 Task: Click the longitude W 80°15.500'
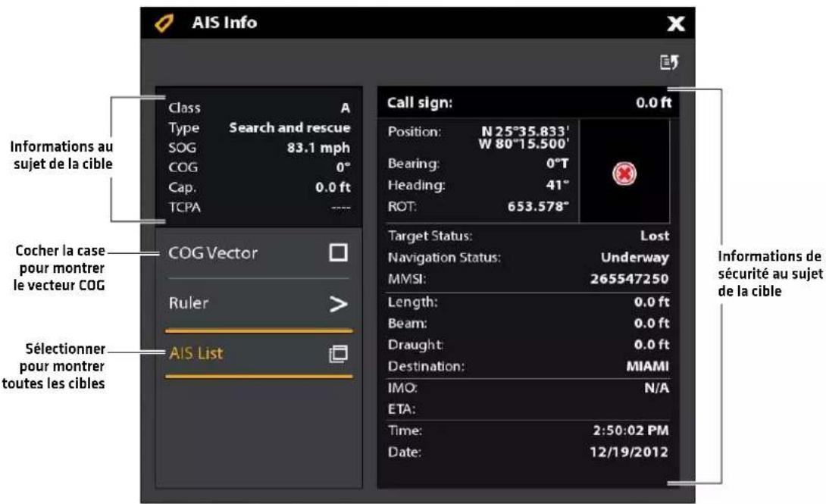(524, 144)
